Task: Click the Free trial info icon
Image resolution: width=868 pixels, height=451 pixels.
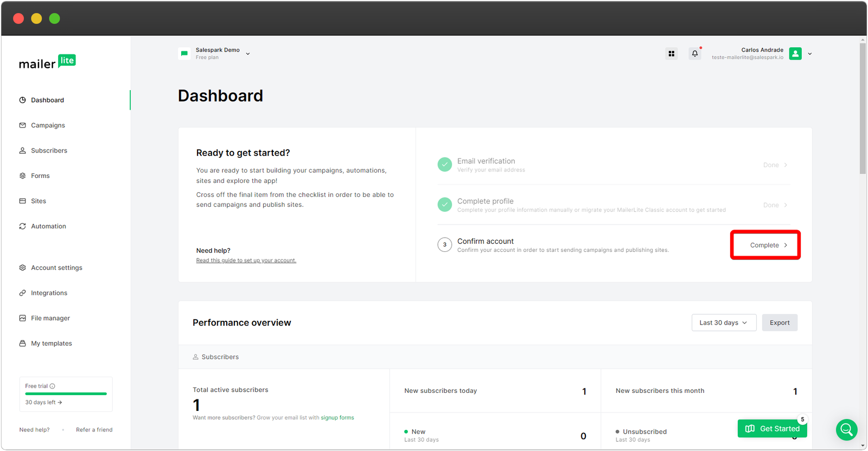Action: pyautogui.click(x=53, y=386)
